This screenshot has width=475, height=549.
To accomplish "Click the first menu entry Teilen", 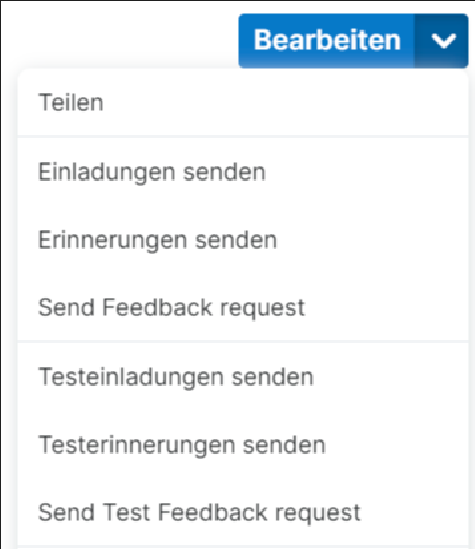I will (243, 102).
